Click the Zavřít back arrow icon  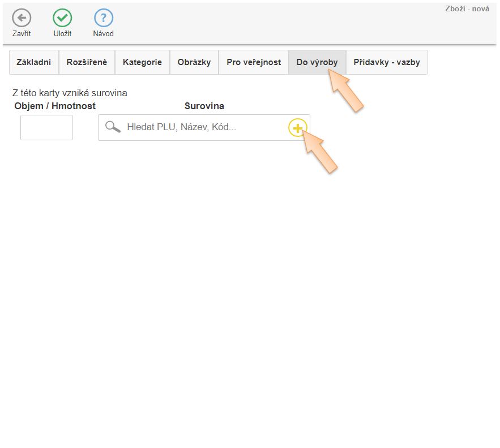tap(22, 18)
